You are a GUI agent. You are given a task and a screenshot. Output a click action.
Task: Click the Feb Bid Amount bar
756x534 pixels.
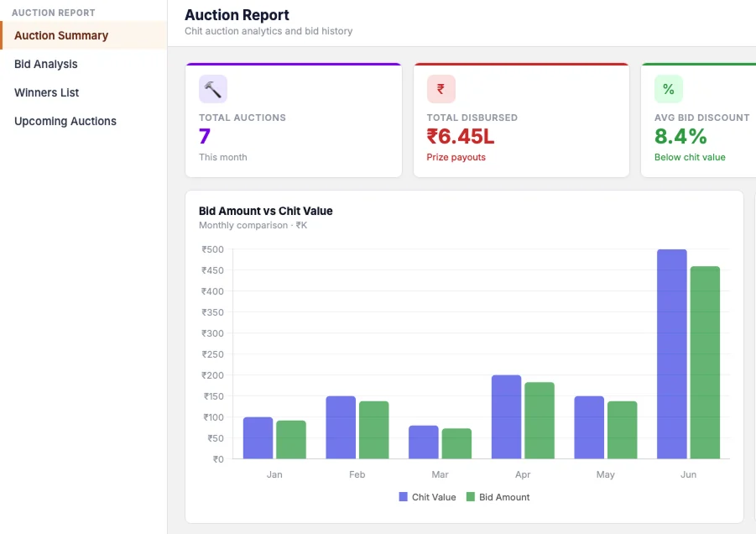tap(373, 430)
